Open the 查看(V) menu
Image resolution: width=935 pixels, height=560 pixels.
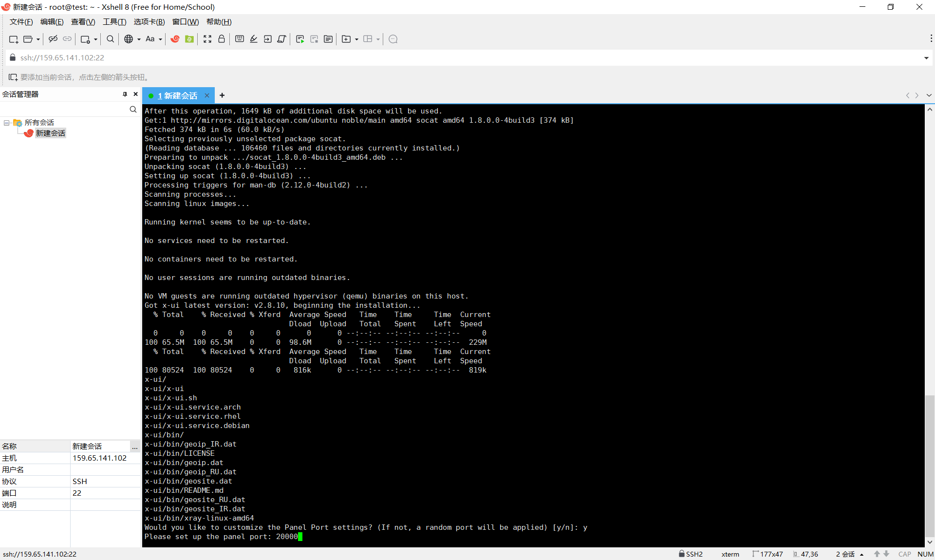pyautogui.click(x=83, y=22)
